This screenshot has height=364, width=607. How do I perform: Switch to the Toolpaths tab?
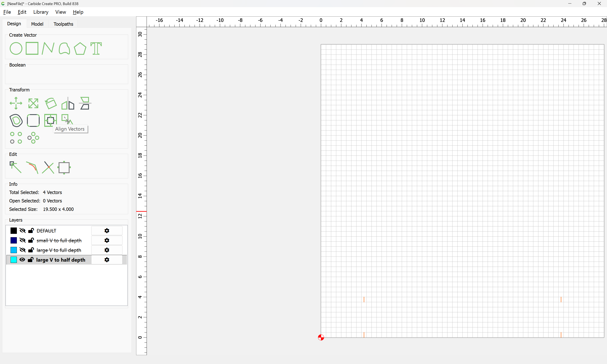tap(63, 24)
